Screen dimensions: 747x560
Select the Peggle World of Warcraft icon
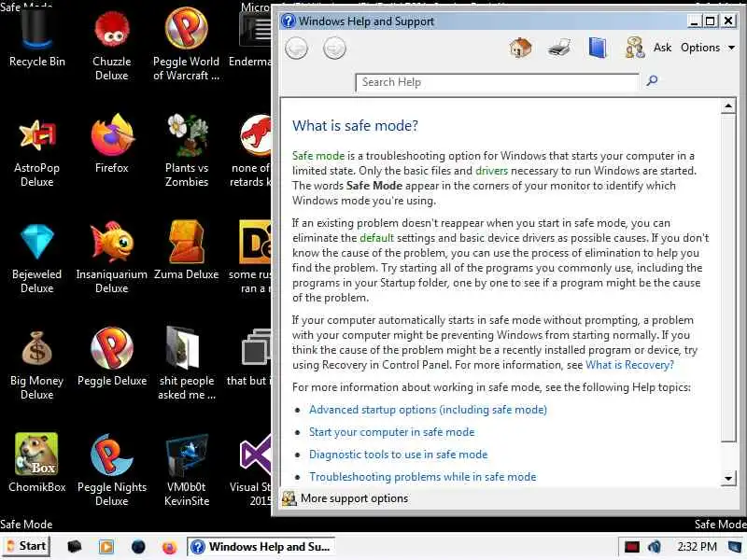tap(186, 46)
